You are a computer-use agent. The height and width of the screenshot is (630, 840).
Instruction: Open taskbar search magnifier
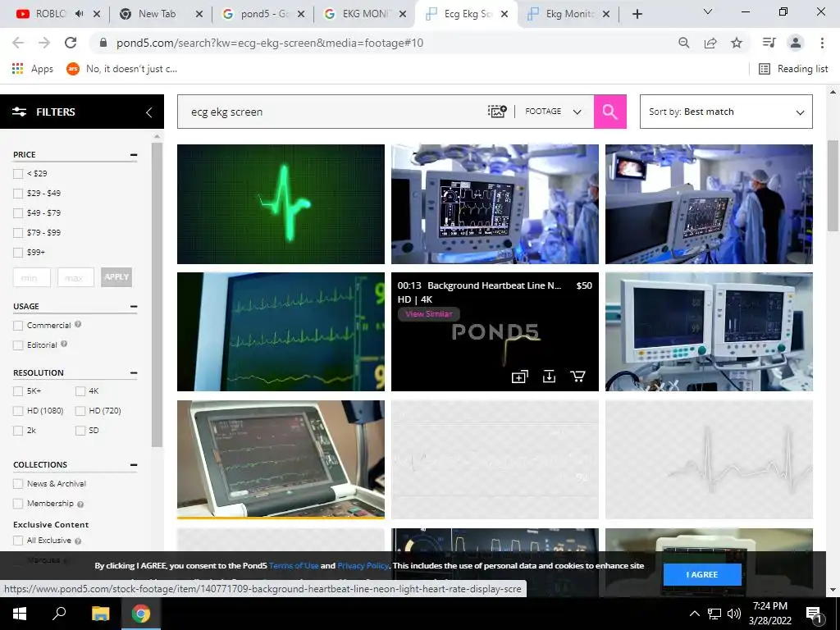point(59,614)
